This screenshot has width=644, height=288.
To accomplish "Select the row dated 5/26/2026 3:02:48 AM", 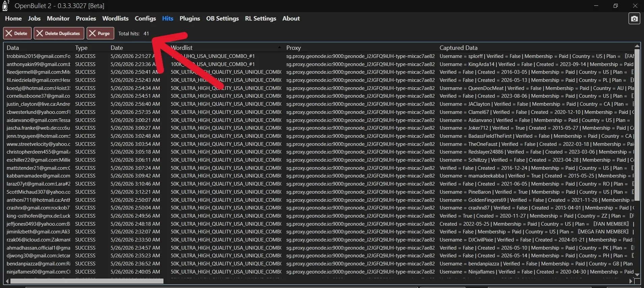I will [319, 136].
